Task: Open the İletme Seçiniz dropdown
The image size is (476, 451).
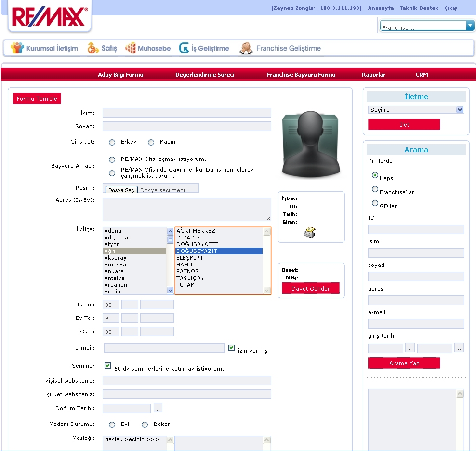Action: click(416, 110)
